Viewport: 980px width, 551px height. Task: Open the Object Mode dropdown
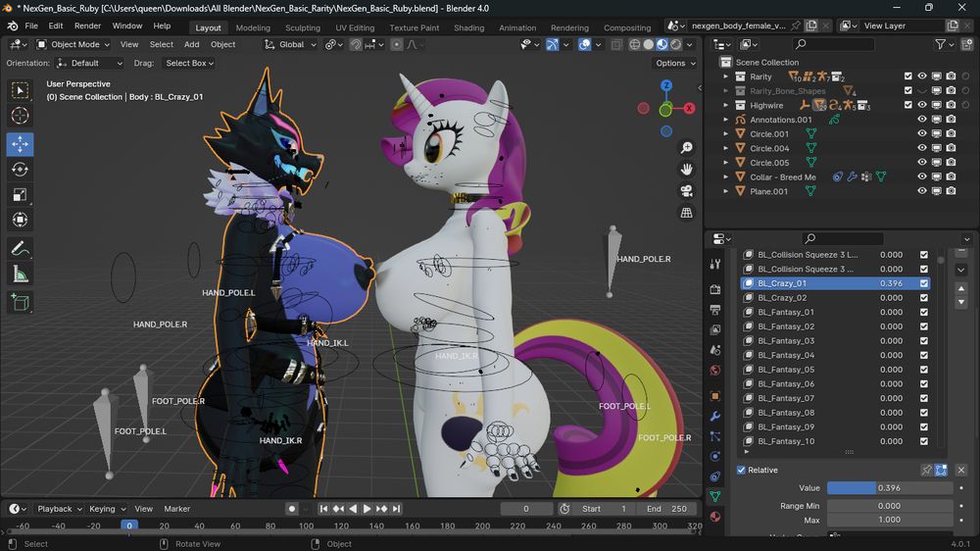[73, 44]
